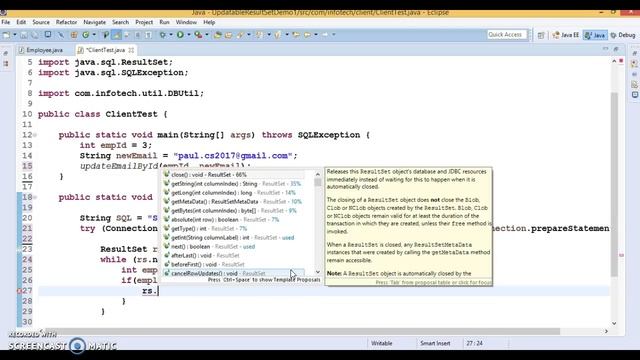Switch to the Java perspective
The height and width of the screenshot is (360, 640).
pyautogui.click(x=595, y=35)
